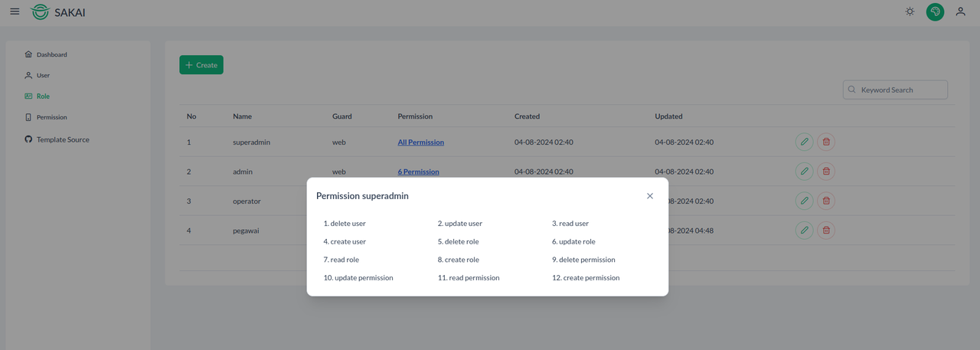Delete the superadmin role trash icon
Viewport: 980px width, 350px height.
click(x=825, y=142)
